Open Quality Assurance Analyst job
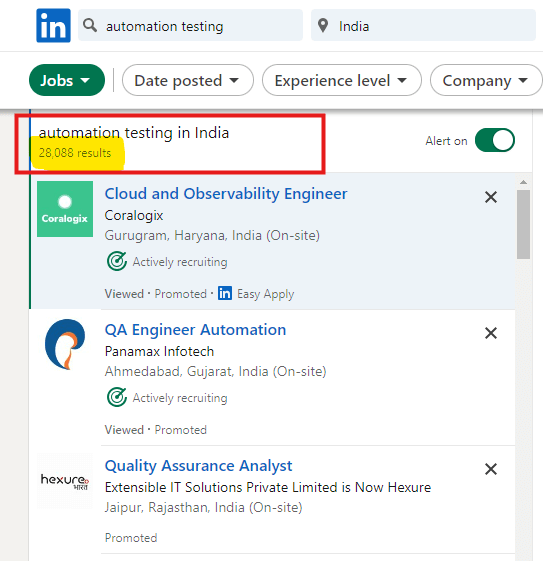 point(198,466)
